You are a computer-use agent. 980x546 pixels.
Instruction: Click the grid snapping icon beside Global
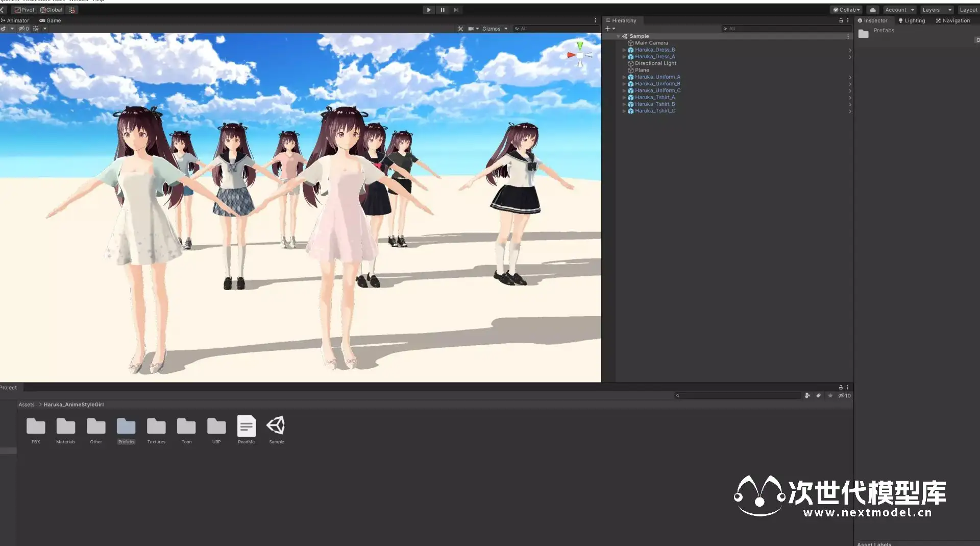[72, 10]
